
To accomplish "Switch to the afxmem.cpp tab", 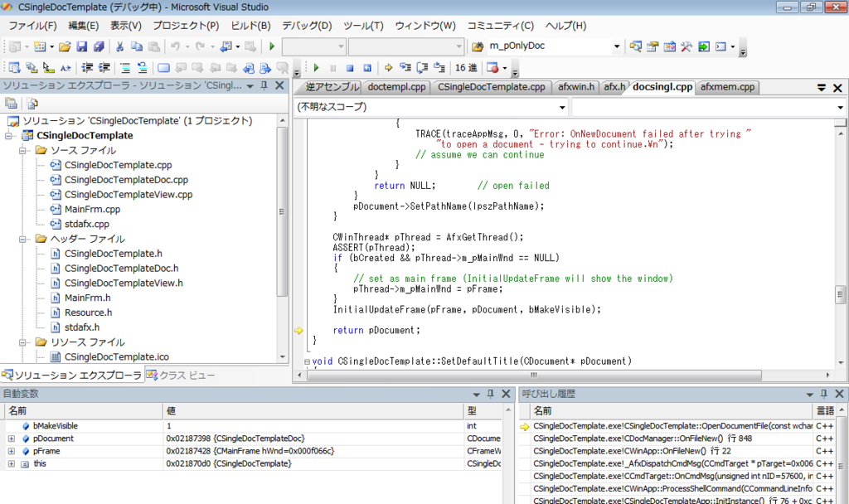I will pos(727,87).
